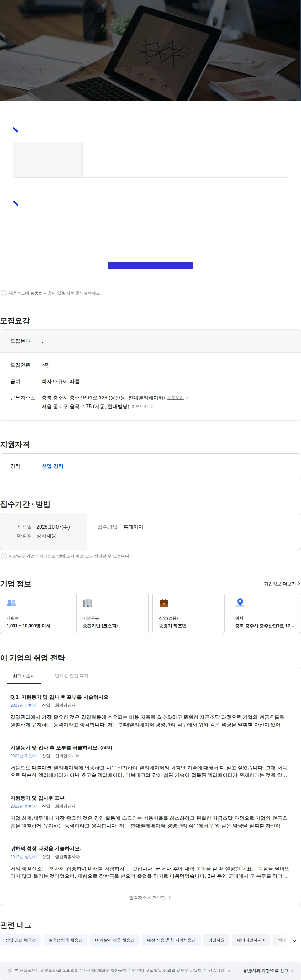Click the gray circle icon in footer notice
301x980 pixels.
pos(9,971)
